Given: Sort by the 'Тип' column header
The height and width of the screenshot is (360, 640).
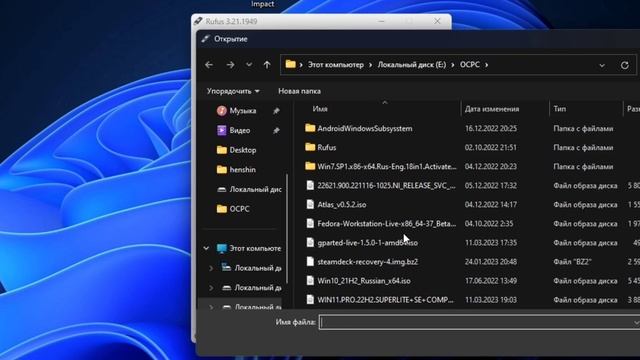Looking at the screenshot, I should [560, 109].
